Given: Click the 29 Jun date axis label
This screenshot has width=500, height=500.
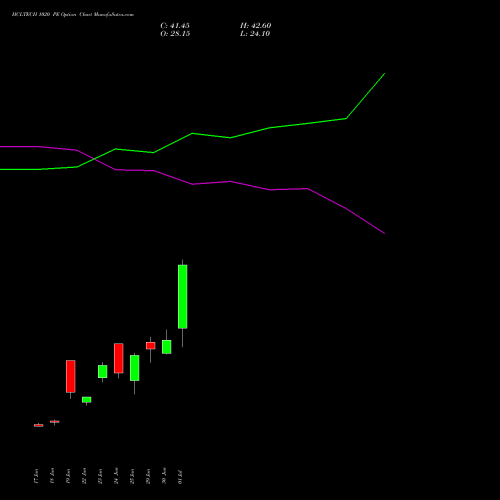Looking at the screenshot, I should pos(148,476).
